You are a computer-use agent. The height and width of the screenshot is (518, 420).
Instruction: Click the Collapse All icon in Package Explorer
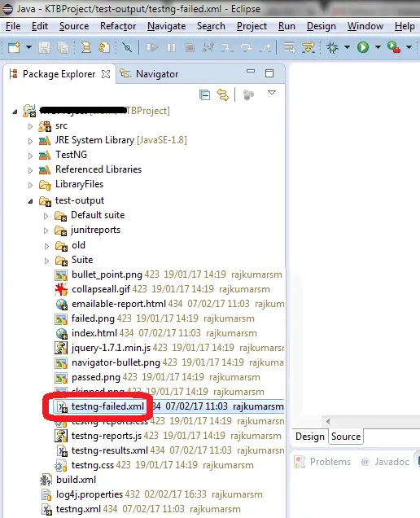[x=205, y=94]
